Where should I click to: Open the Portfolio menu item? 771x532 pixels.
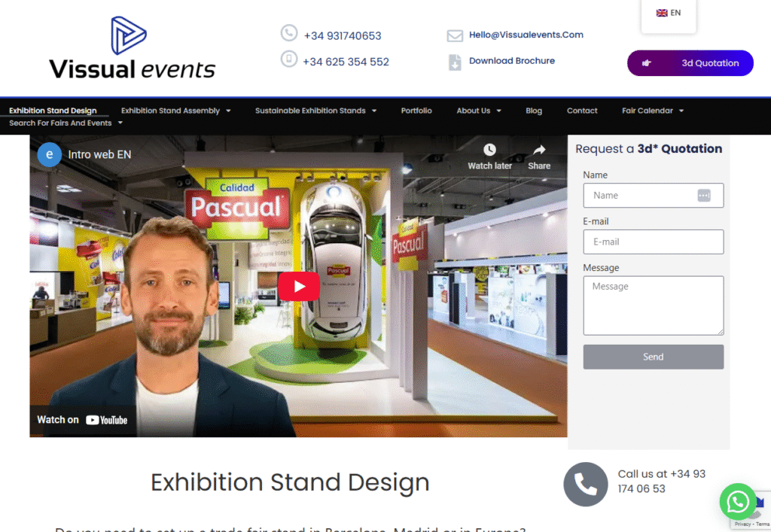(x=416, y=111)
